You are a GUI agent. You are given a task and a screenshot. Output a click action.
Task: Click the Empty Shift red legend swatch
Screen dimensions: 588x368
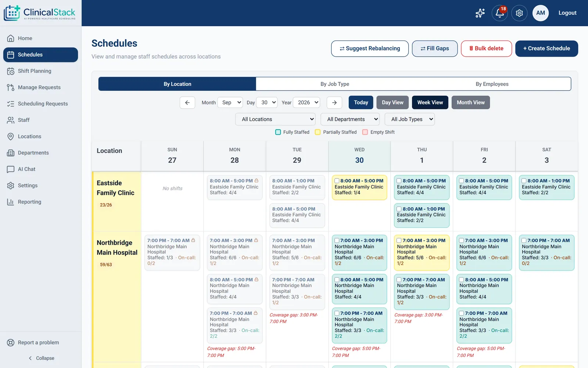tap(365, 132)
